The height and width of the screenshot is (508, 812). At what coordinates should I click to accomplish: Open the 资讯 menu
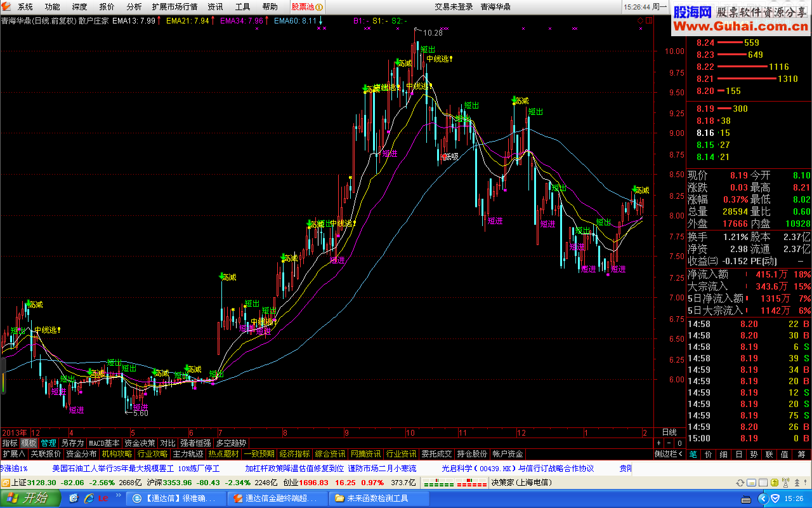[215, 7]
